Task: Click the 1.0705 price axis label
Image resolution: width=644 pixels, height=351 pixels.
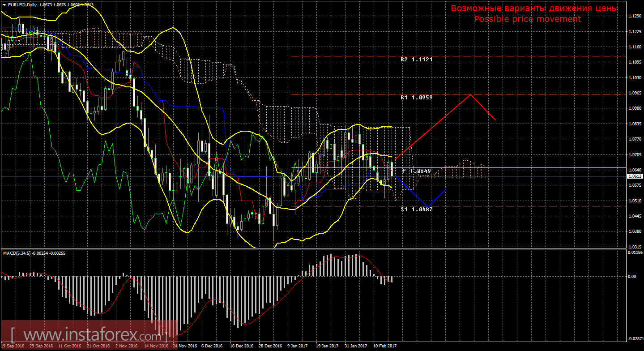Action: tap(635, 154)
